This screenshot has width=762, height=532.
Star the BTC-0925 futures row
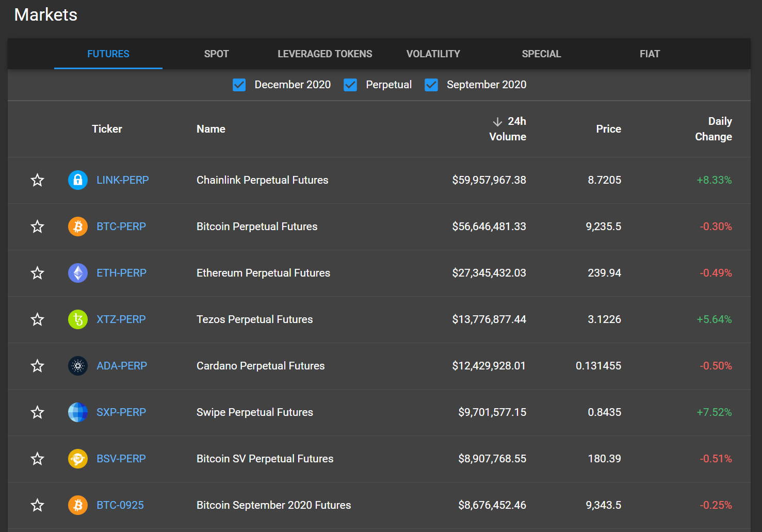coord(37,505)
